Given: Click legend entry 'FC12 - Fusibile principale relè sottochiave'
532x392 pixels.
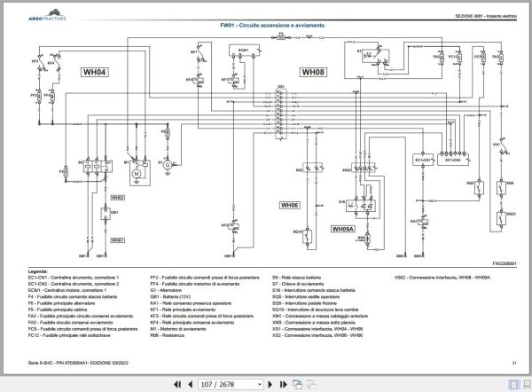Looking at the screenshot, I should click(69, 335).
